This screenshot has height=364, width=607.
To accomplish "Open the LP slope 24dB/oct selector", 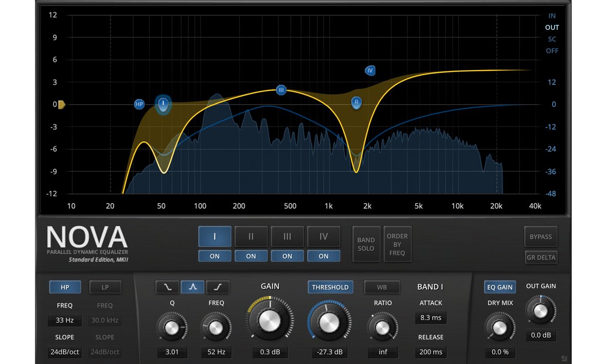I will (x=105, y=352).
